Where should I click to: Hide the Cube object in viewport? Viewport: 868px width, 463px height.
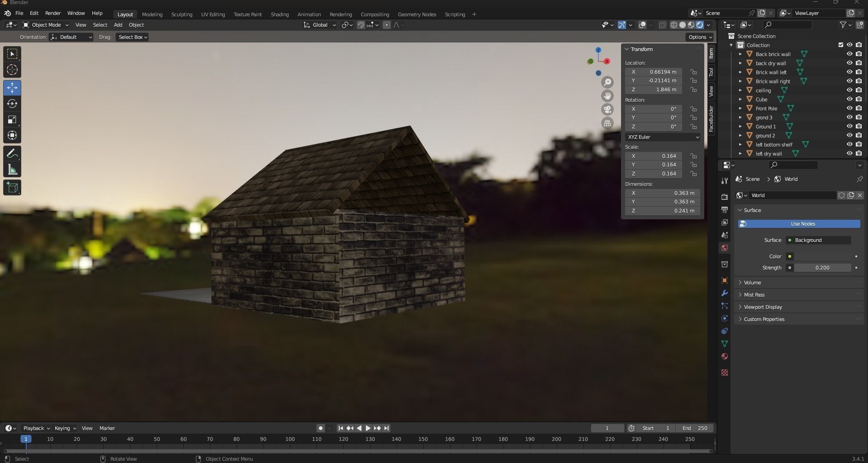coord(849,99)
